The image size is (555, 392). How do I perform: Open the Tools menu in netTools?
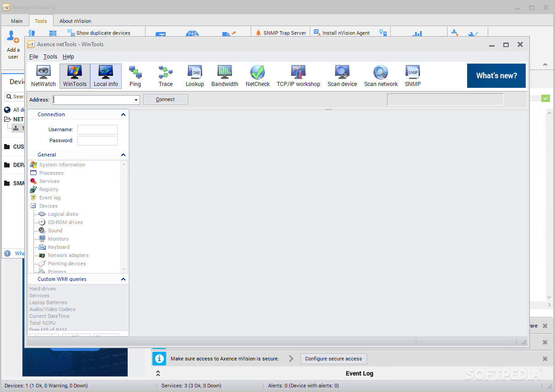point(50,57)
